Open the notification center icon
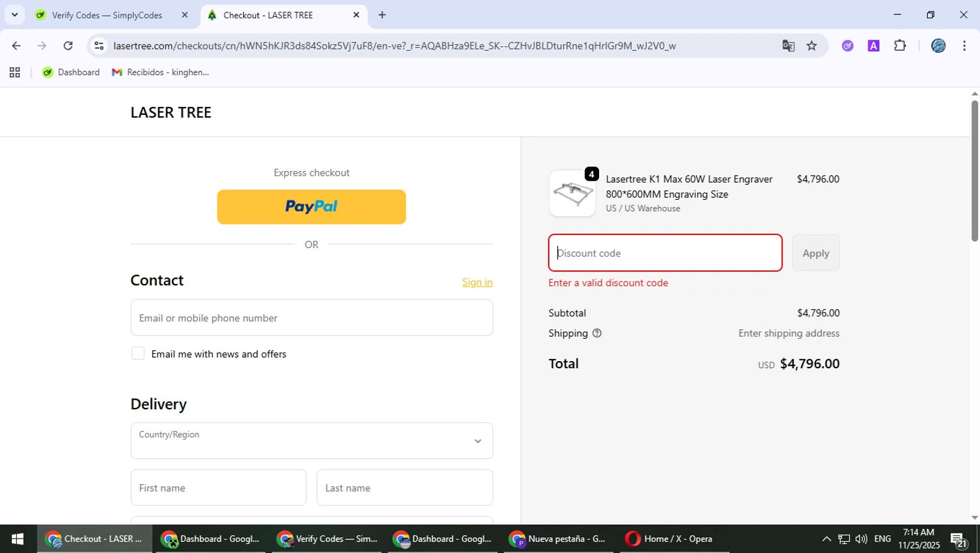The image size is (980, 553). click(959, 539)
